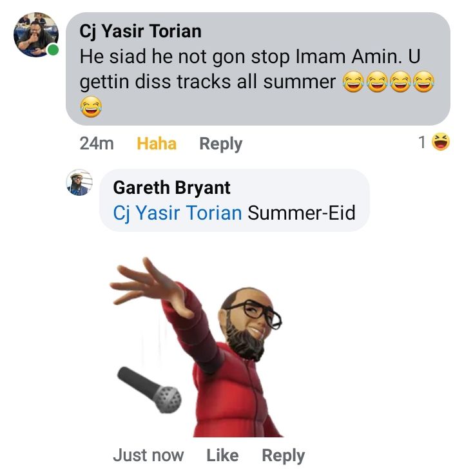Reply to Gareth Bryant's Summer-Eid comment

(284, 456)
